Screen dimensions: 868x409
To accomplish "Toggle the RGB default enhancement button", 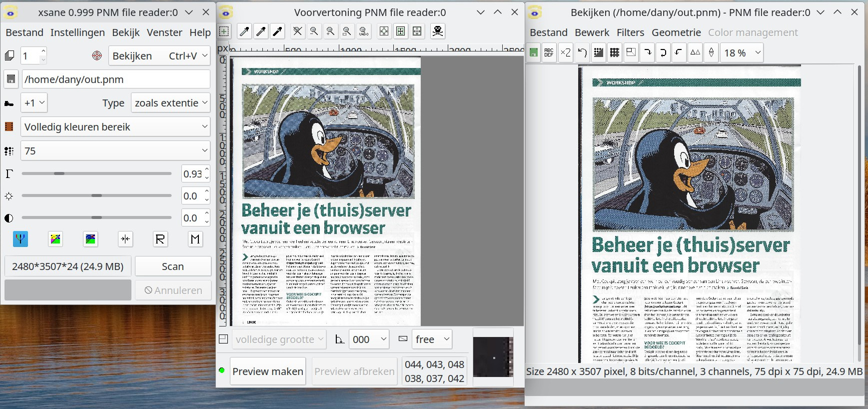I will tap(20, 239).
